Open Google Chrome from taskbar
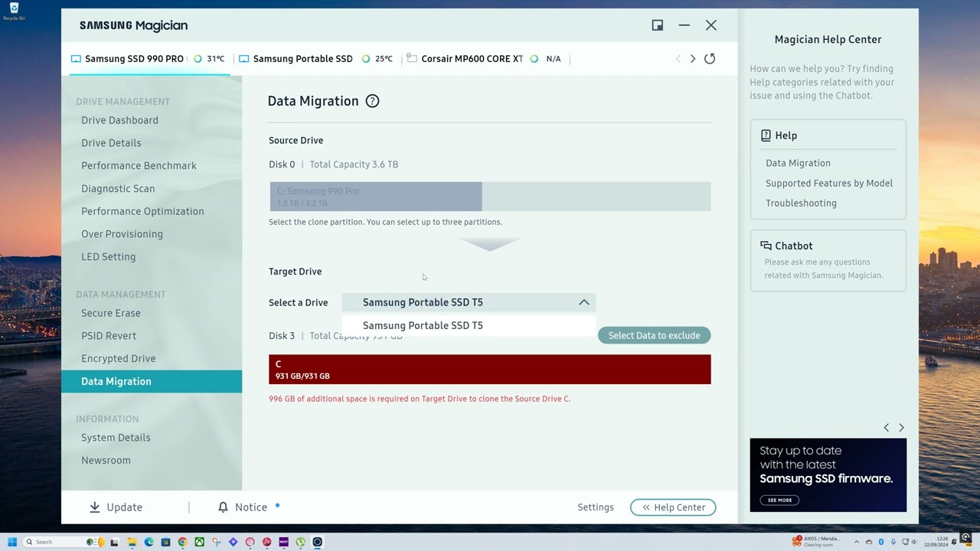Viewport: 980px width, 551px height. [182, 542]
